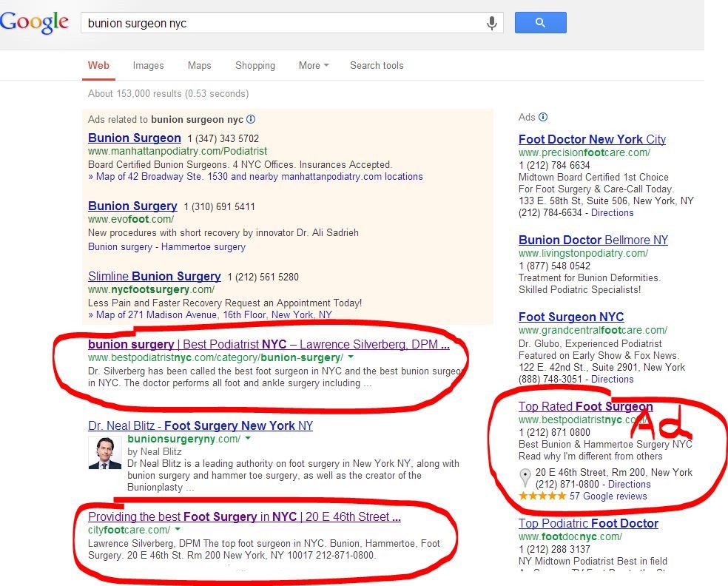Open the green arrow dropdown beside bestpodiatristnyc.com URL
Image resolution: width=728 pixels, height=586 pixels.
click(351, 357)
